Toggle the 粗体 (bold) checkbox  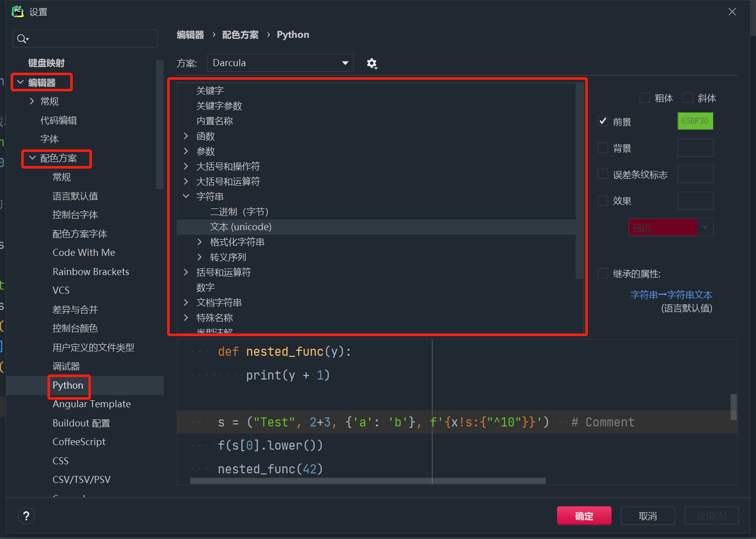point(645,98)
